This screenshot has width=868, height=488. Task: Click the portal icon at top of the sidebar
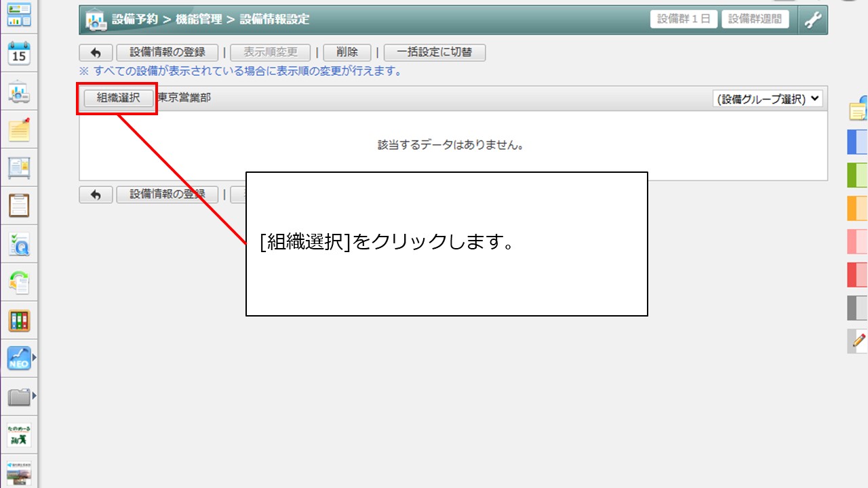18,14
